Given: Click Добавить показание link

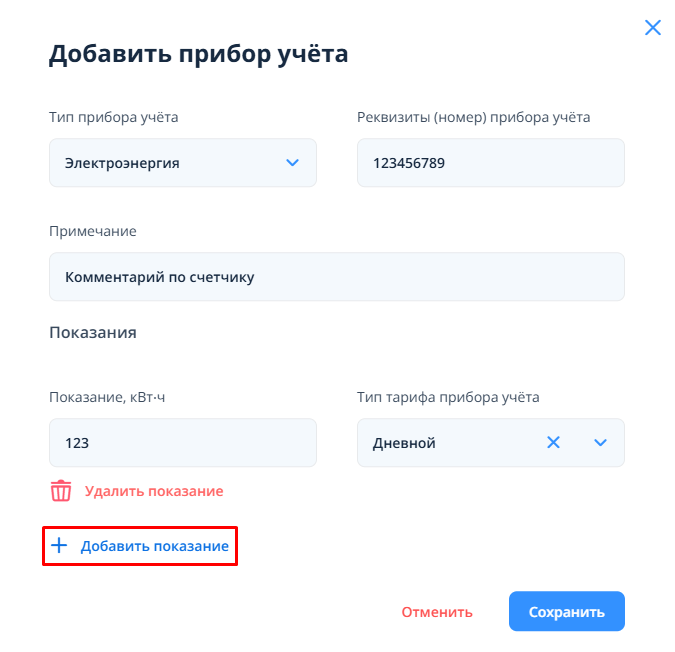Looking at the screenshot, I should pos(154,546).
